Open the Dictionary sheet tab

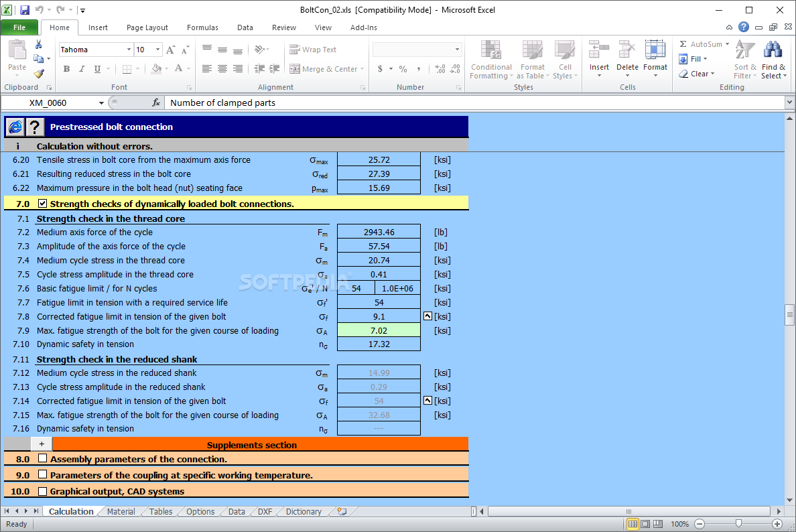click(304, 512)
